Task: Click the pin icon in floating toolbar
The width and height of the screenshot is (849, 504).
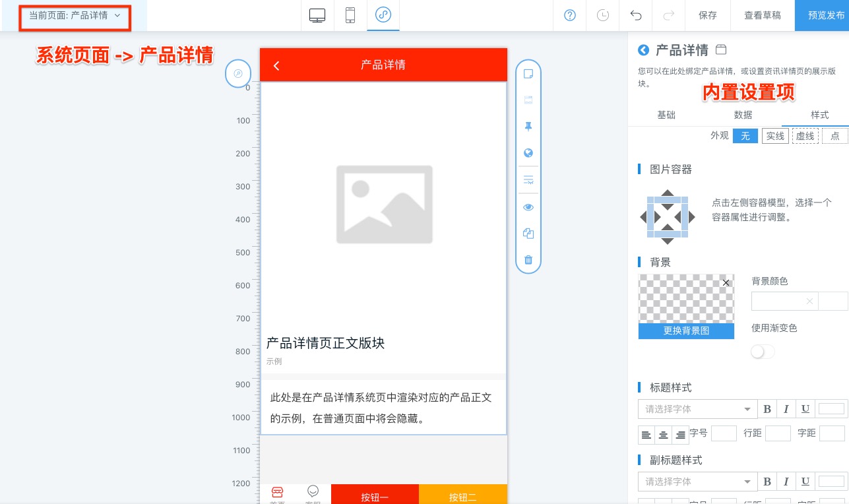Action: (528, 127)
